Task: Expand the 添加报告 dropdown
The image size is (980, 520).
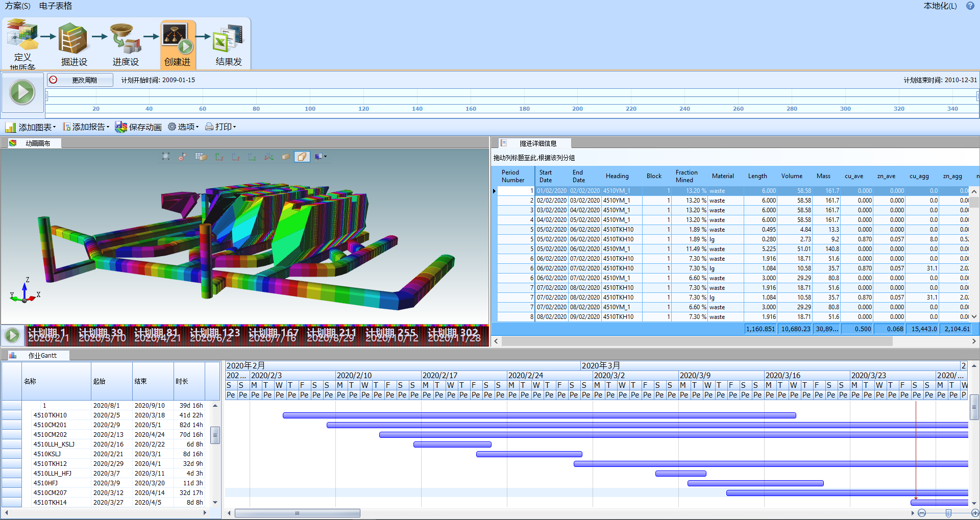Action: [86, 127]
